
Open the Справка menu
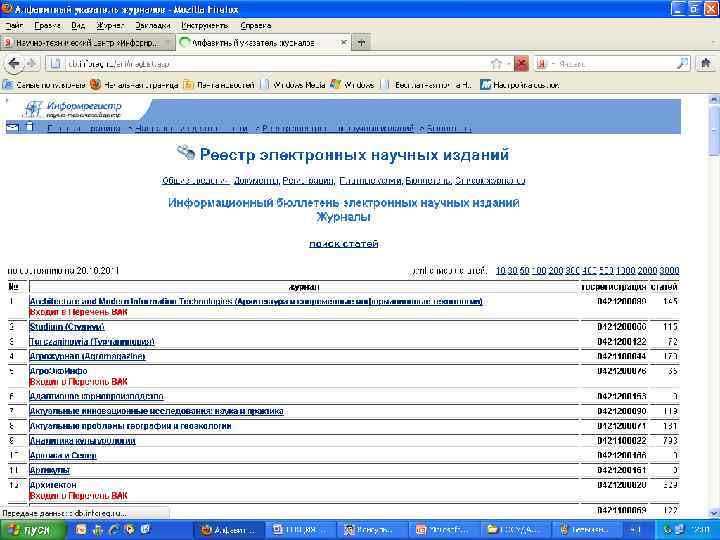256,26
